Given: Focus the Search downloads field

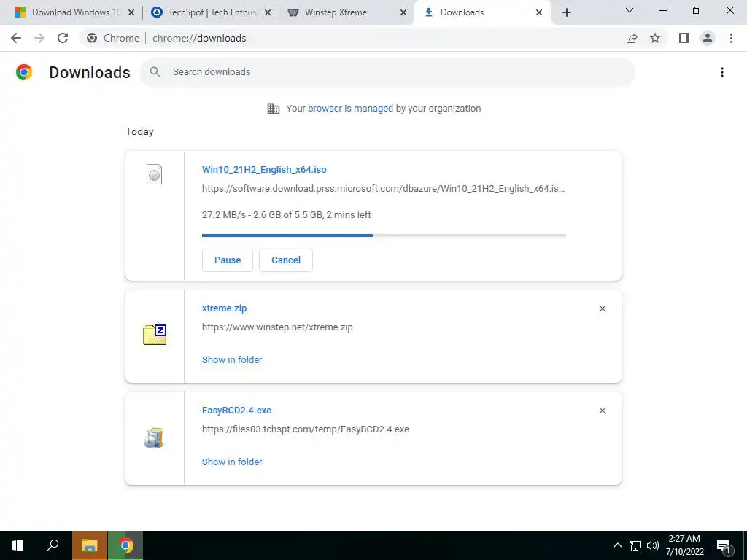Looking at the screenshot, I should 388,72.
